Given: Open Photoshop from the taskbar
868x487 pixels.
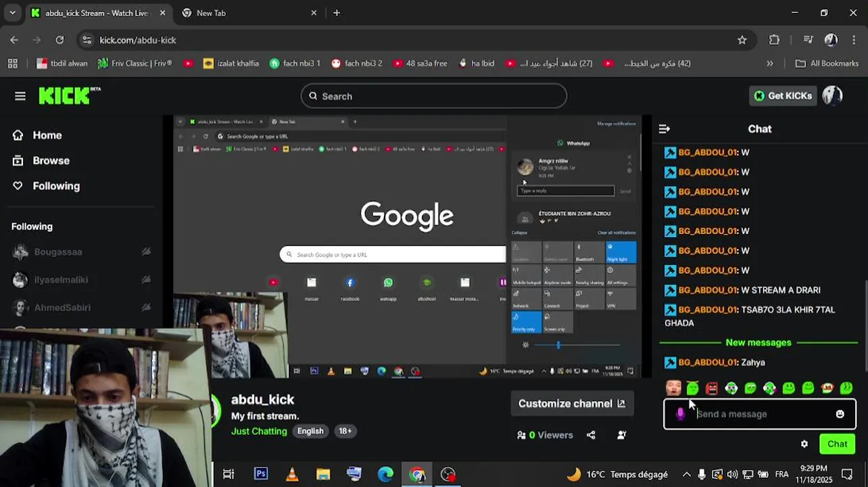Looking at the screenshot, I should pos(260,474).
